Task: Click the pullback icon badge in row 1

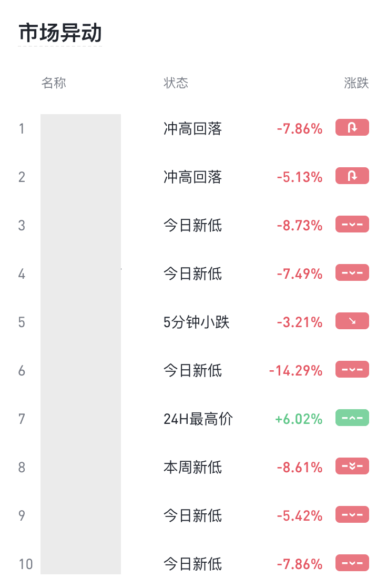Action: click(x=352, y=128)
